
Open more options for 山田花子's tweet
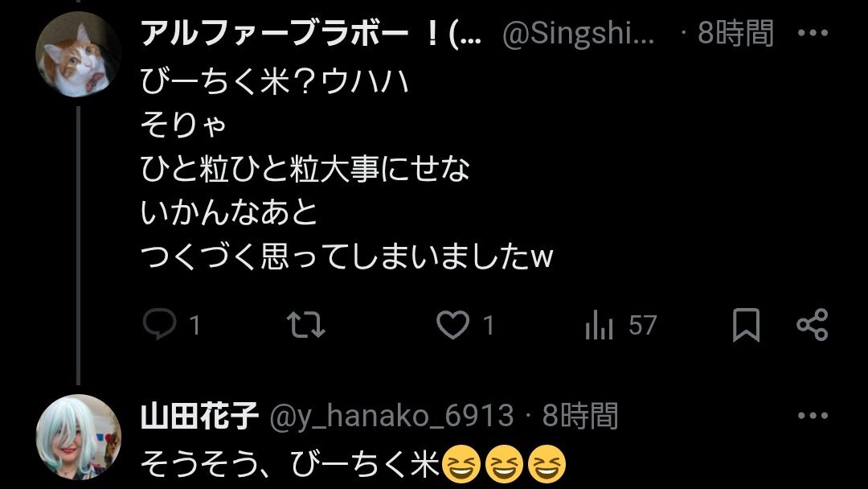pos(813,415)
